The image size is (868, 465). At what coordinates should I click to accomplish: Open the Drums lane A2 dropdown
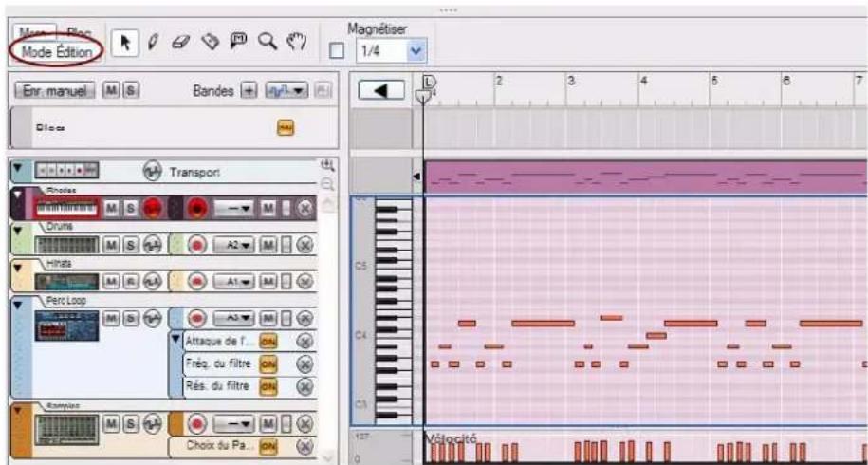[234, 244]
